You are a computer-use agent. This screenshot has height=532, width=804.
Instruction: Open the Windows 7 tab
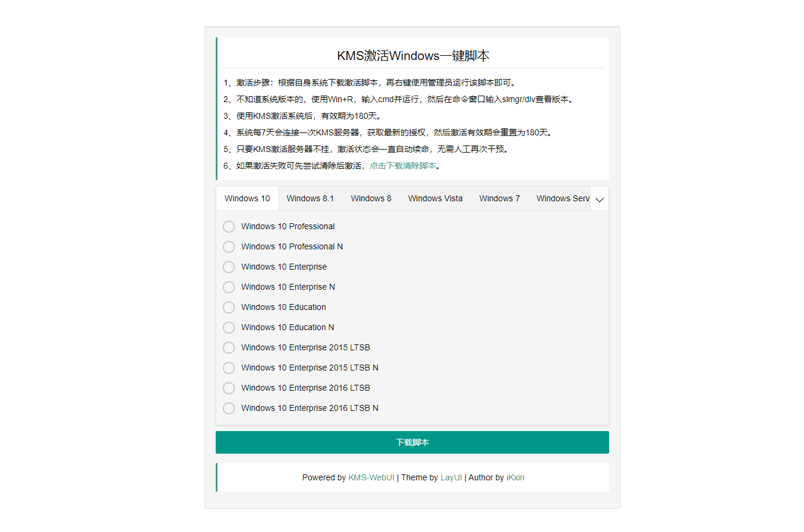coord(499,198)
